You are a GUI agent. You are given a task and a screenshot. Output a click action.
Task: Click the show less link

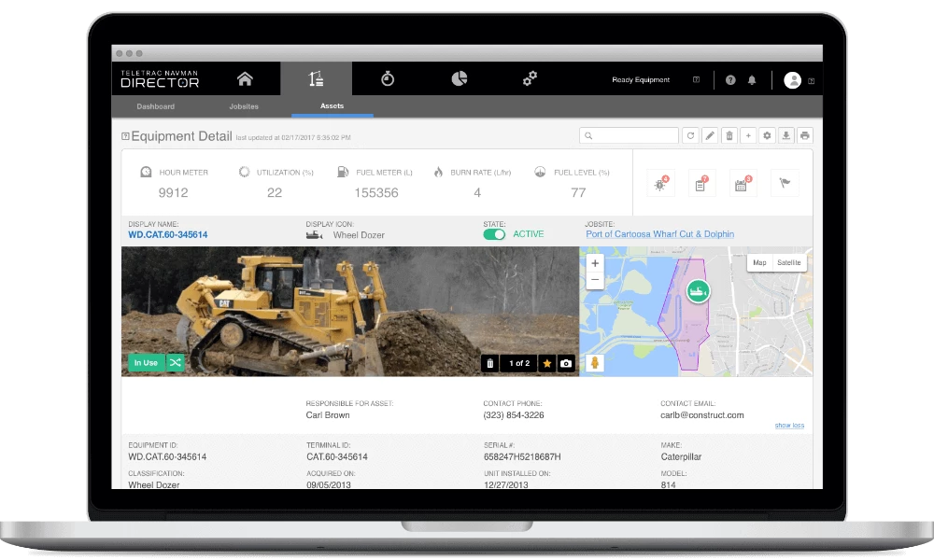789,426
